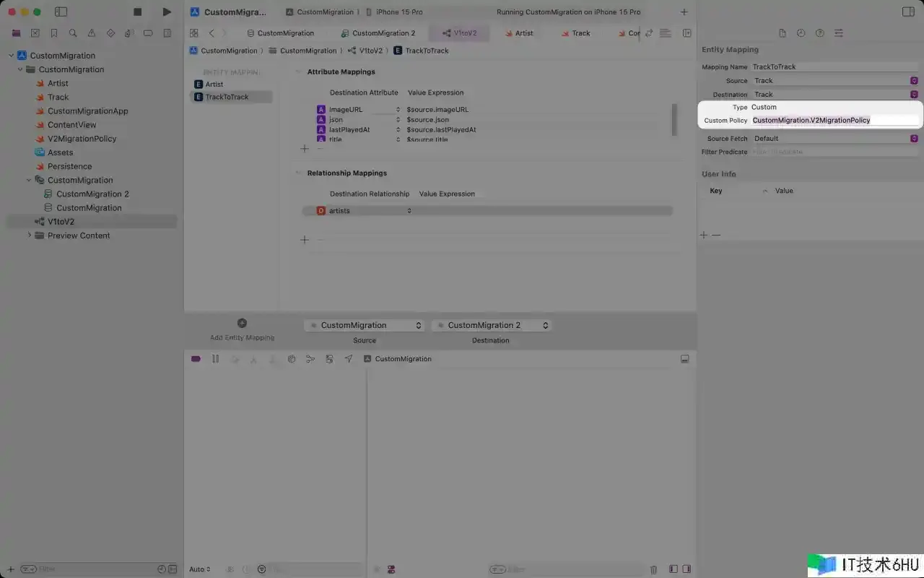Open Debug View Hierarchy icon
Image resolution: width=924 pixels, height=578 pixels.
[x=292, y=358]
